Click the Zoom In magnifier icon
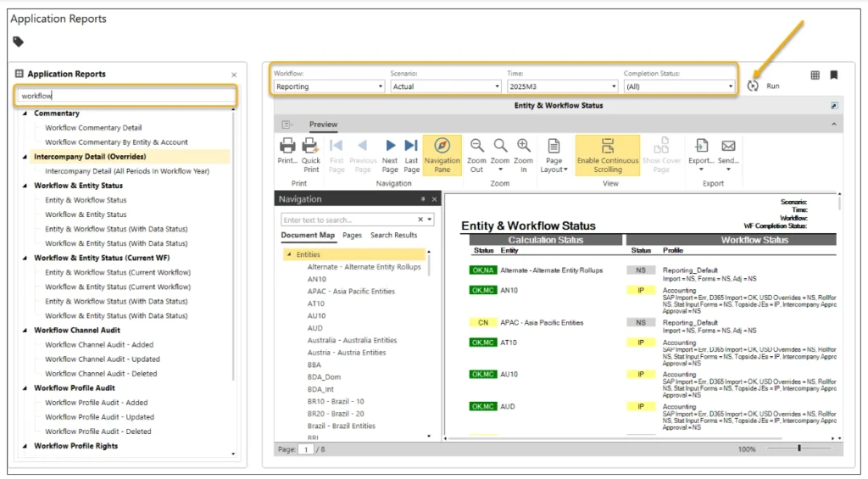Screen dimensions: 868x479 524,146
